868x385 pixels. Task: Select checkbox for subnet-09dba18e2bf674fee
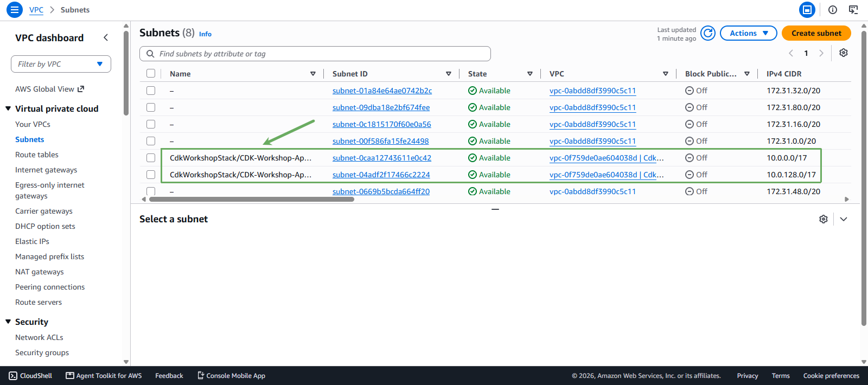point(151,107)
